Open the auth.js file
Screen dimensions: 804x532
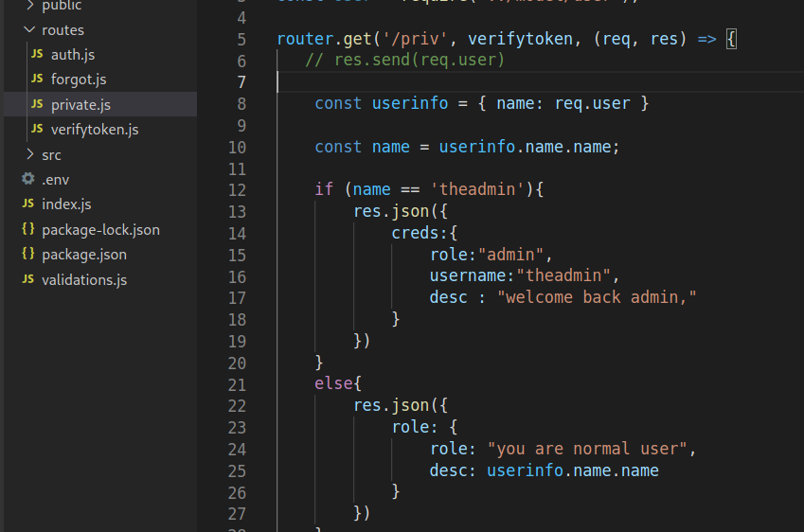pos(72,55)
